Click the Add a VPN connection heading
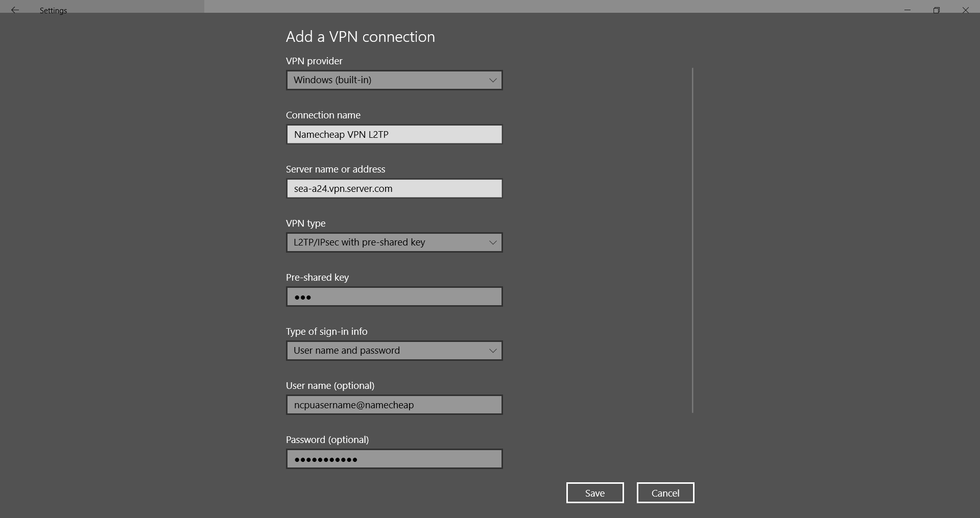The width and height of the screenshot is (980, 518). 361,37
